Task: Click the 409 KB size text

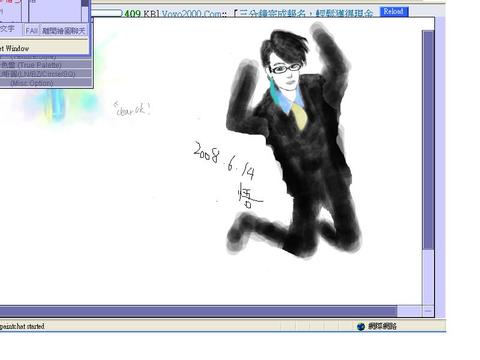Action: tap(142, 14)
